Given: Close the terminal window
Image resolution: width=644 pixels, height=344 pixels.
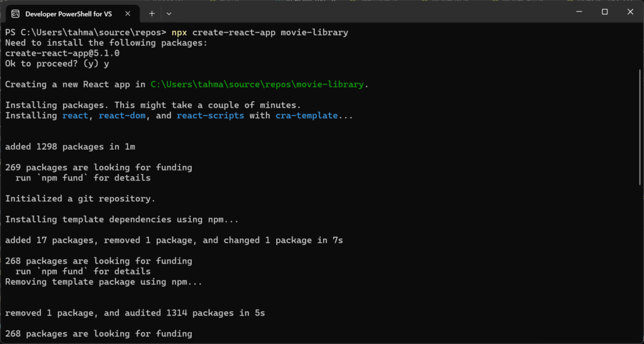Looking at the screenshot, I should click(x=630, y=12).
